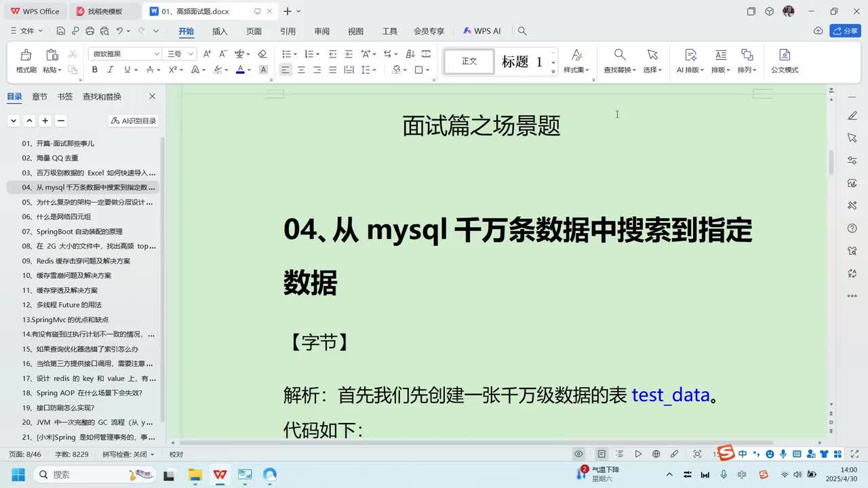Click the Find and Replace magnifier icon
The height and width of the screenshot is (488, 868).
[620, 55]
